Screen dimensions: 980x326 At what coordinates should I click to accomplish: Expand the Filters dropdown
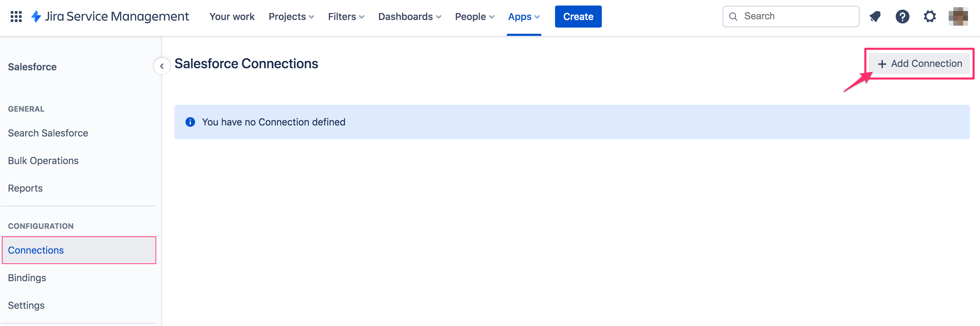346,17
